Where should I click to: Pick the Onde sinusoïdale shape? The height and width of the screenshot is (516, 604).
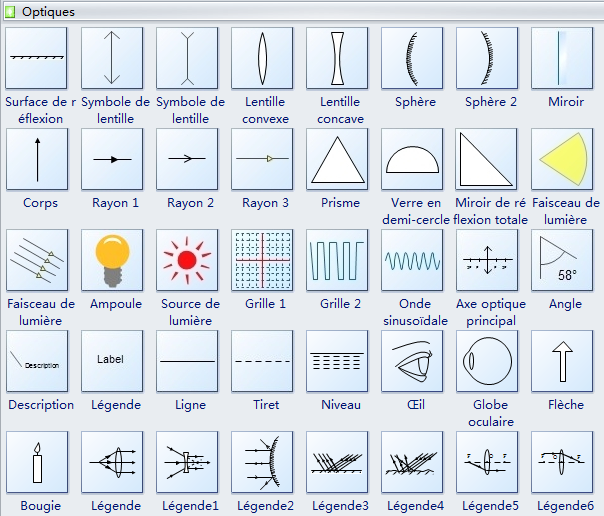412,260
